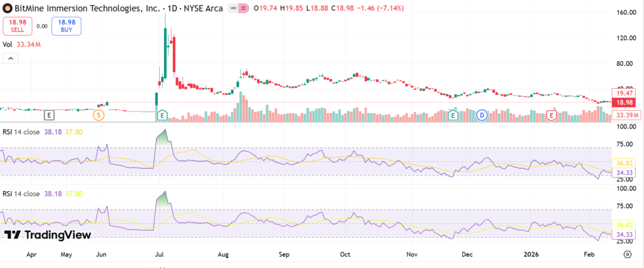Click the blue dividend D marker
644x268 pixels.
click(x=482, y=115)
